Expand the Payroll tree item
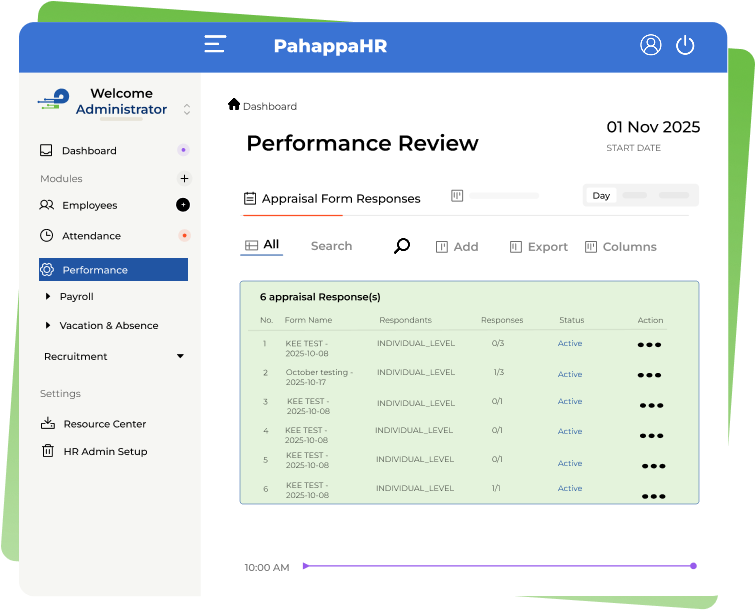The image size is (756, 611). (x=48, y=297)
